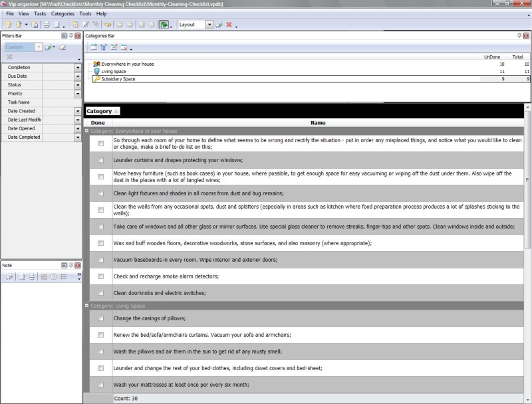Click the red X icon beside Layout
Viewport: 532px width, 404px height.
(x=229, y=25)
